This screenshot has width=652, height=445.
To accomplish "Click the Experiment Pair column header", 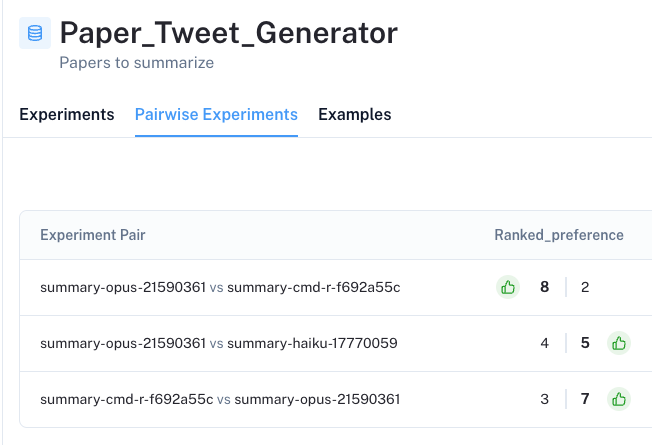I will click(93, 235).
